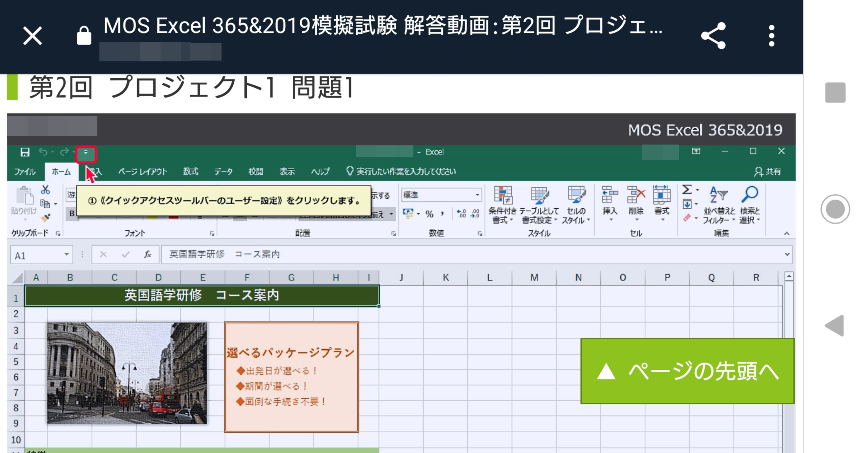Screen dimensions: 868x453
Task: Open the ヘルプ tab
Action: 320,172
